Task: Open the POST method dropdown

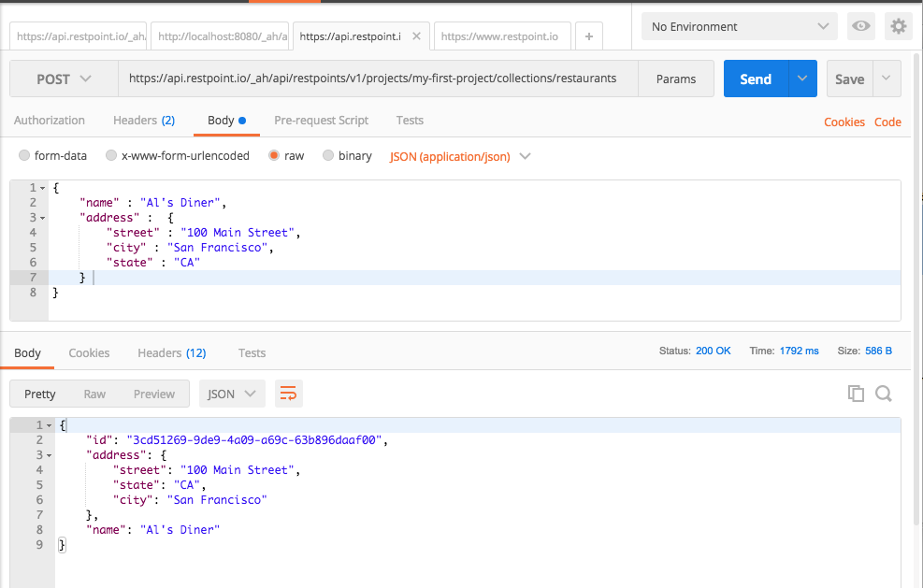Action: pyautogui.click(x=64, y=79)
